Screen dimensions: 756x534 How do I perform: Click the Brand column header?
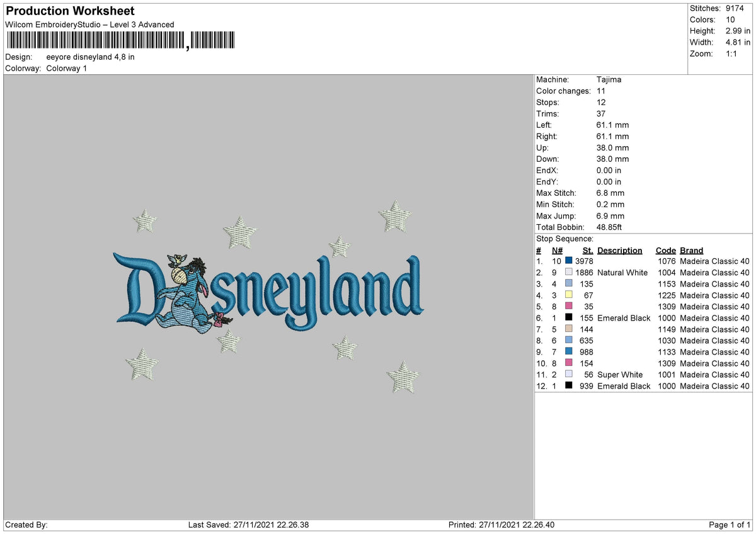[691, 250]
